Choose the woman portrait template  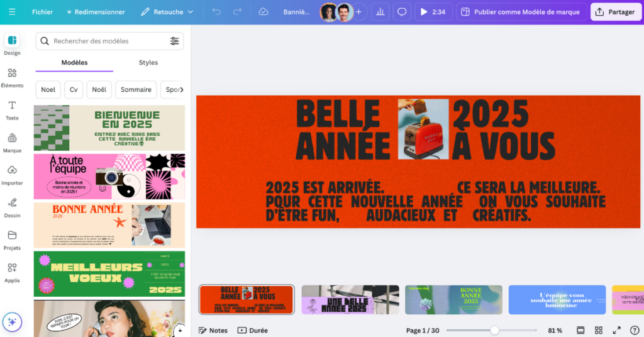[x=109, y=319]
